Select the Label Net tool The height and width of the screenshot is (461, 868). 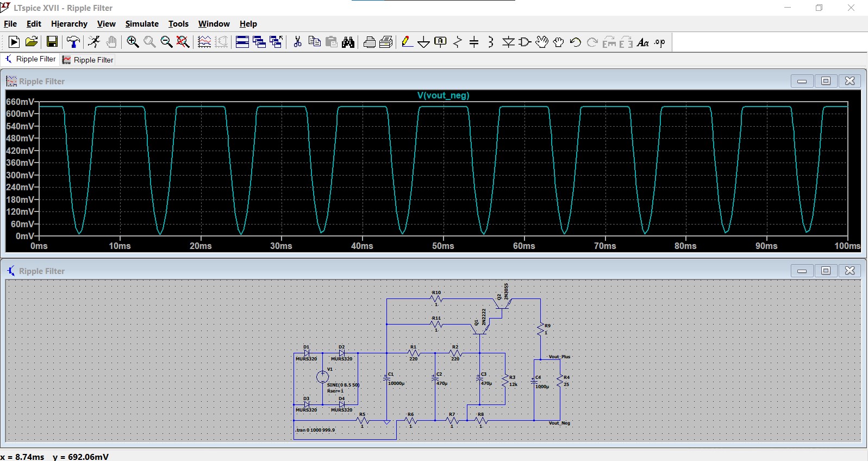[x=441, y=42]
